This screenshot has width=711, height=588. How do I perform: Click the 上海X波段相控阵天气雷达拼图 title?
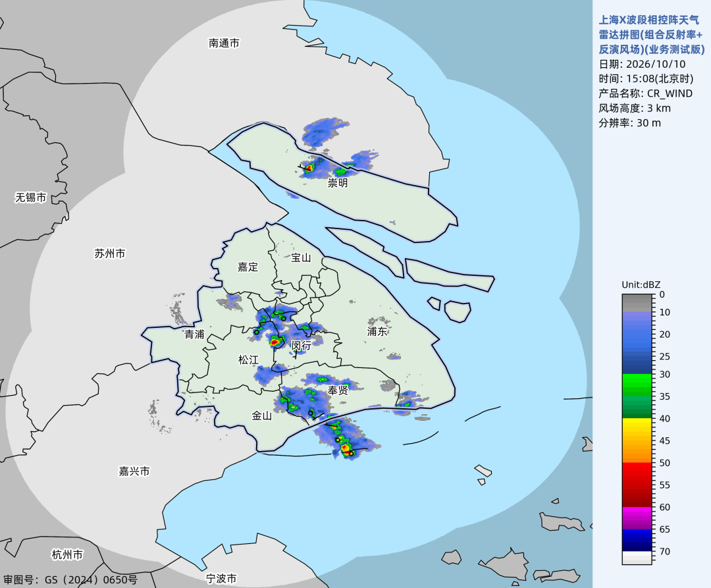click(x=652, y=34)
